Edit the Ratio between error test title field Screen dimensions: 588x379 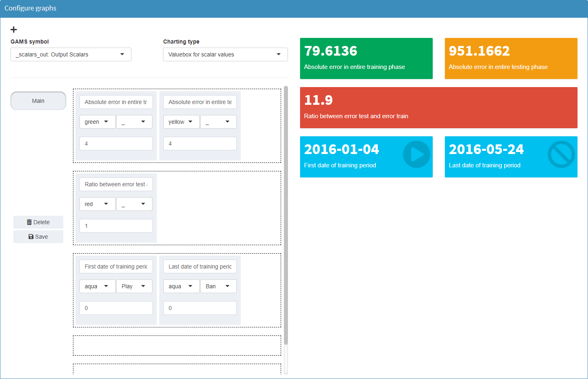[116, 184]
